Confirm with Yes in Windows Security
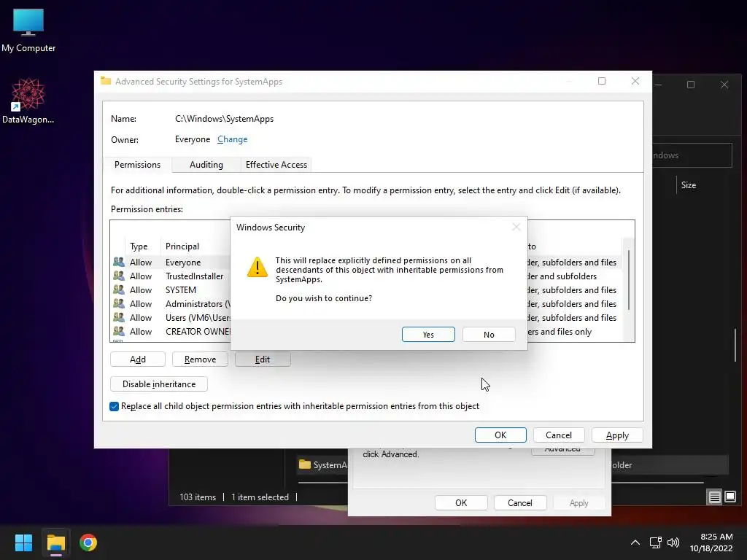 [428, 334]
